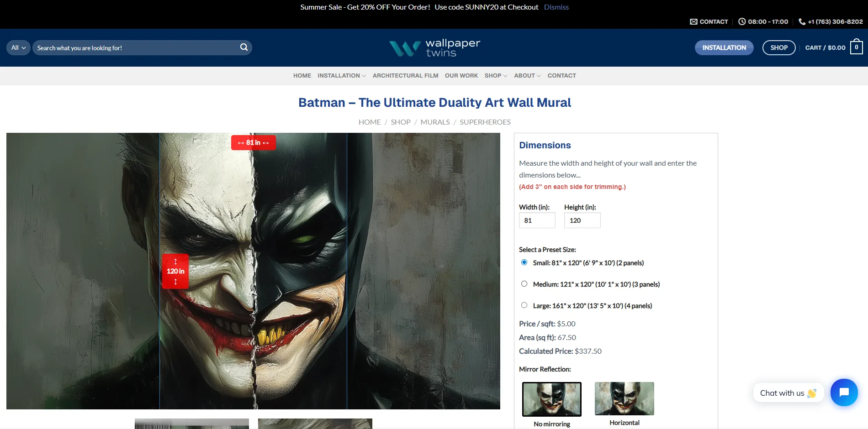Open the chat bubble button

pos(844,392)
